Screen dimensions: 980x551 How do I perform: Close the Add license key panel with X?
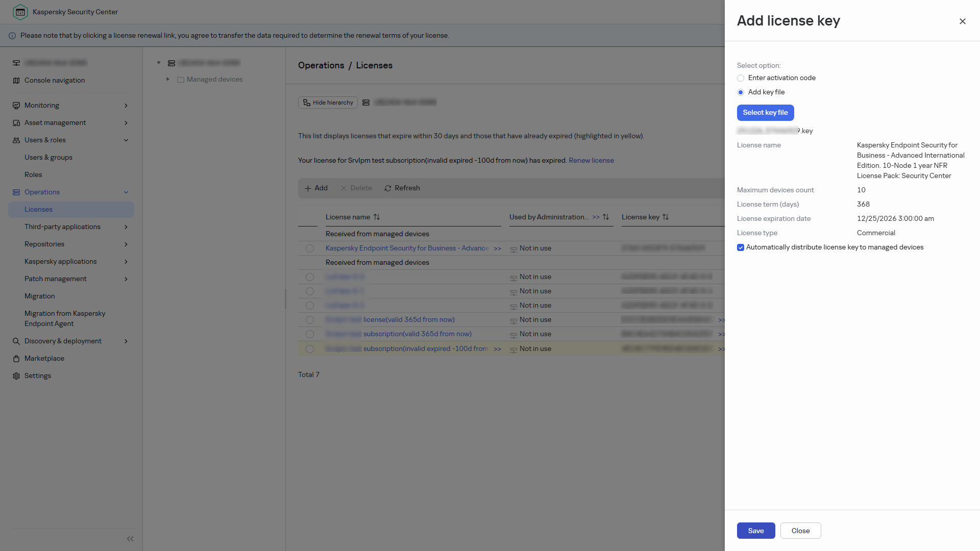963,21
